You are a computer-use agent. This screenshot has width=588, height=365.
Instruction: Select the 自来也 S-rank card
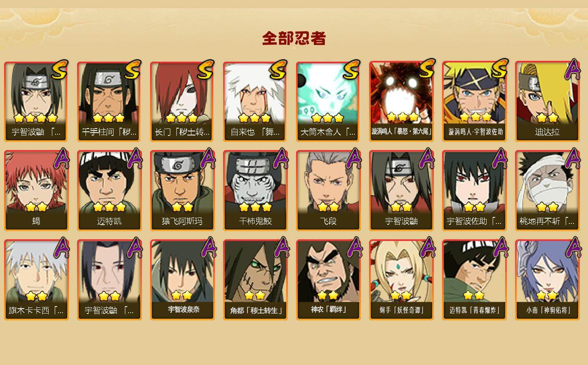[255, 101]
